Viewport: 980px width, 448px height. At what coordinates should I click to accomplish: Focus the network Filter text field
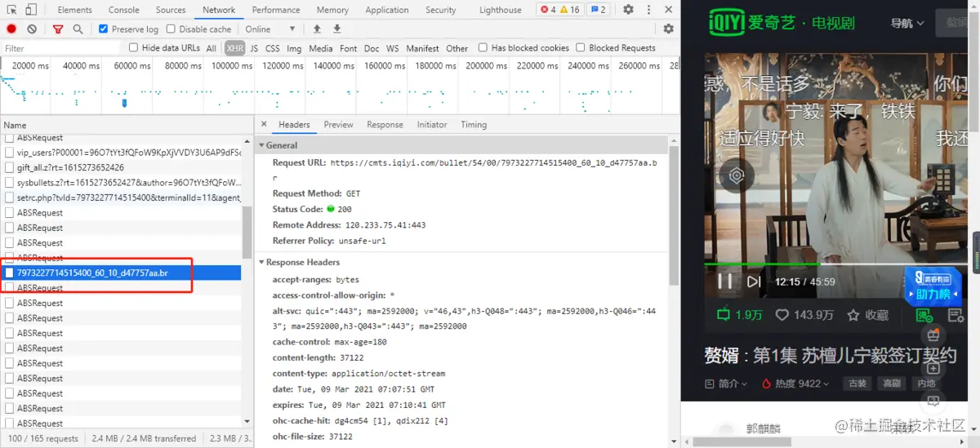(60, 48)
